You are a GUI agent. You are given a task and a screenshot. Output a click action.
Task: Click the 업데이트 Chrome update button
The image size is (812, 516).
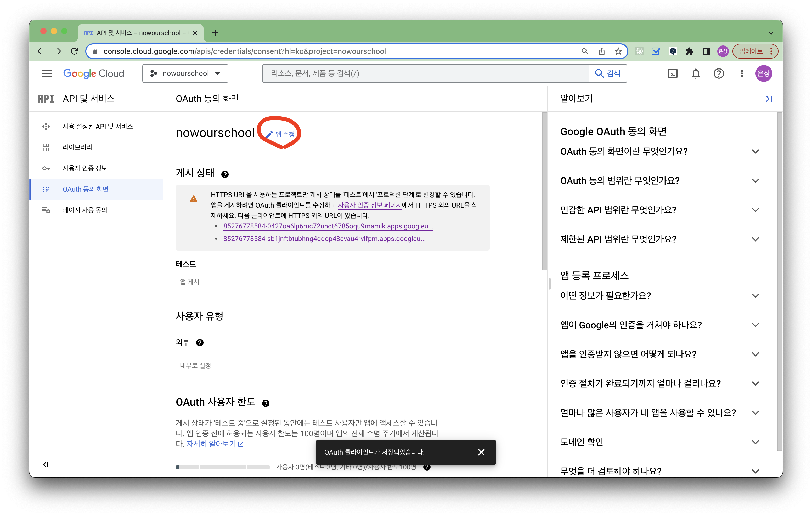click(755, 51)
